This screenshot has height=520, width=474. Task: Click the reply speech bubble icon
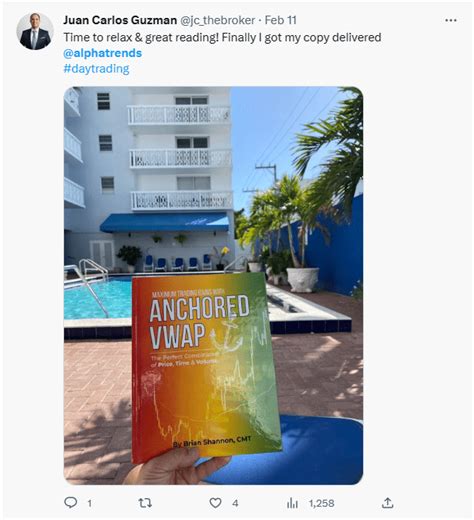pyautogui.click(x=70, y=502)
